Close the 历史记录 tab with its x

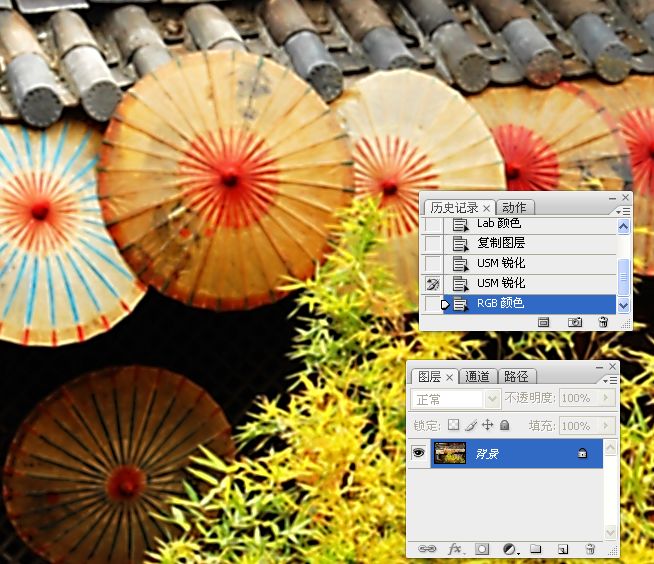tap(486, 208)
